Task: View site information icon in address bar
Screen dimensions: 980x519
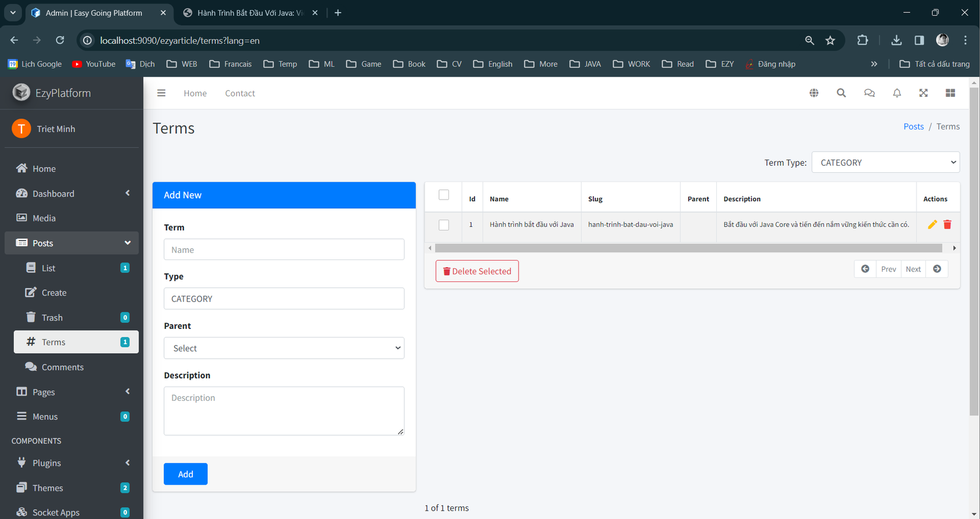Action: 87,40
